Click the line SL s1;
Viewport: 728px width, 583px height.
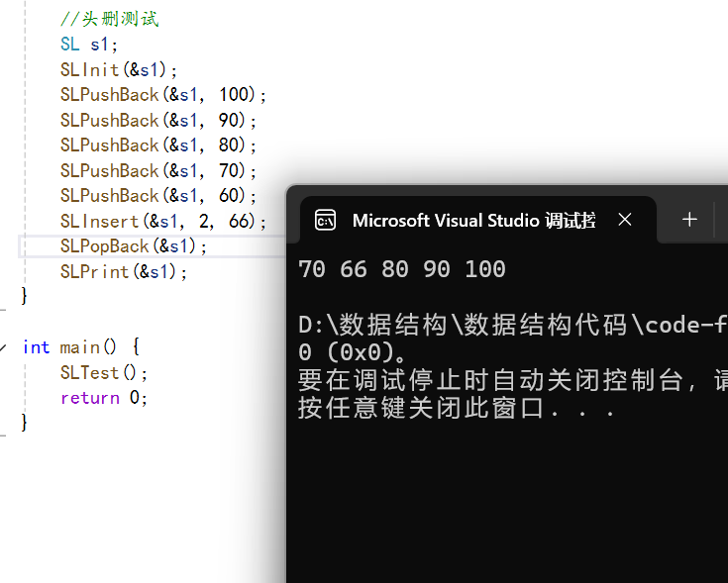[89, 45]
